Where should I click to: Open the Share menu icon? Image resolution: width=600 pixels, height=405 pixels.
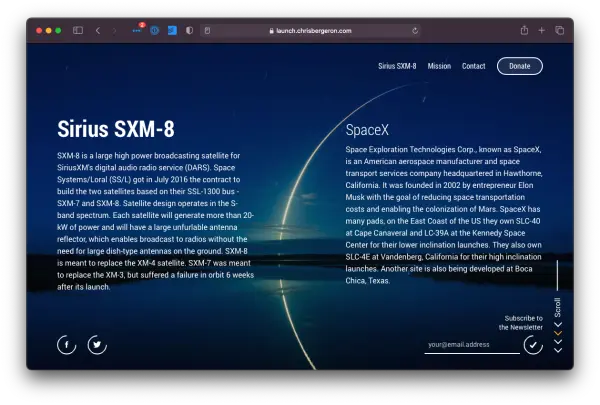[524, 30]
